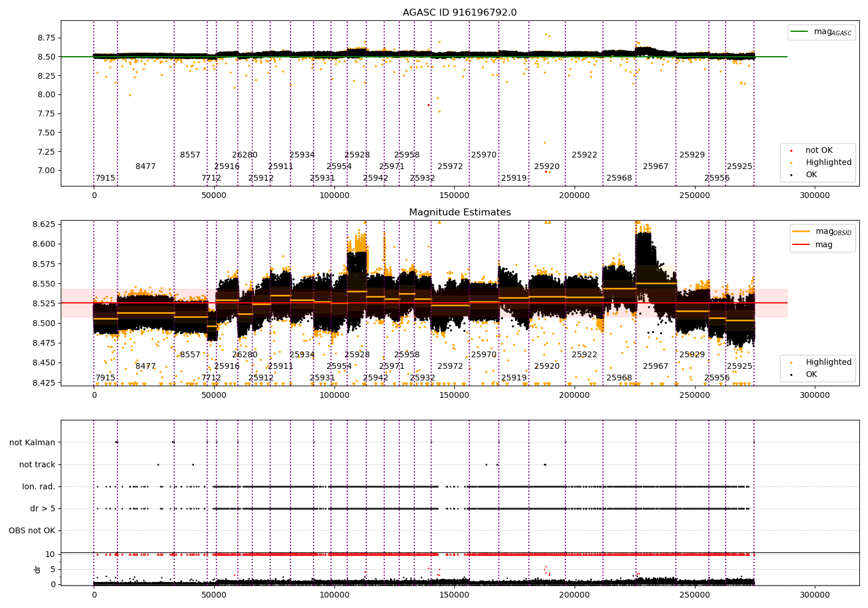Click obsid label 25972 in top plot
The width and height of the screenshot is (868, 608).
pyautogui.click(x=450, y=166)
